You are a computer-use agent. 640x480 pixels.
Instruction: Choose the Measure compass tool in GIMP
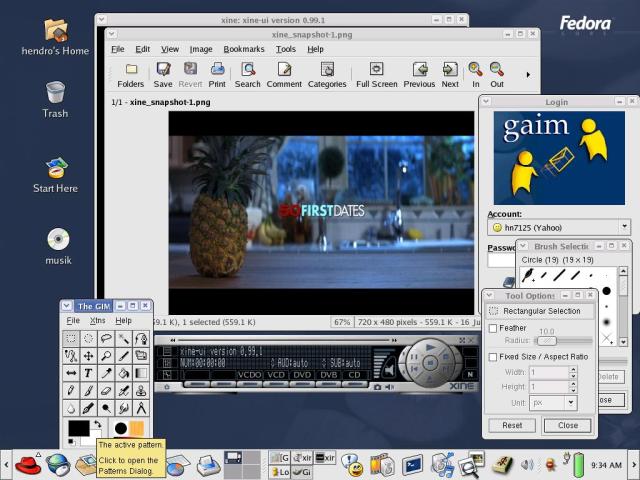click(141, 408)
